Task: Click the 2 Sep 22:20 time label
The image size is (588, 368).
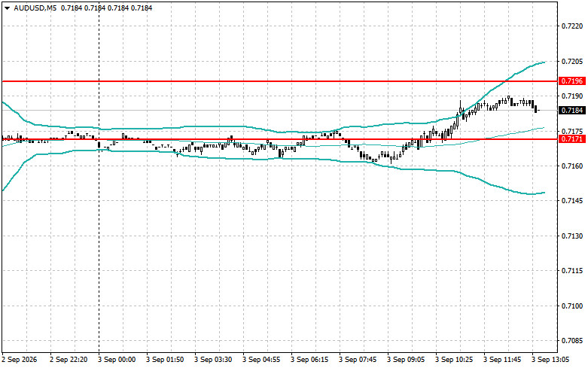Action: [69, 360]
